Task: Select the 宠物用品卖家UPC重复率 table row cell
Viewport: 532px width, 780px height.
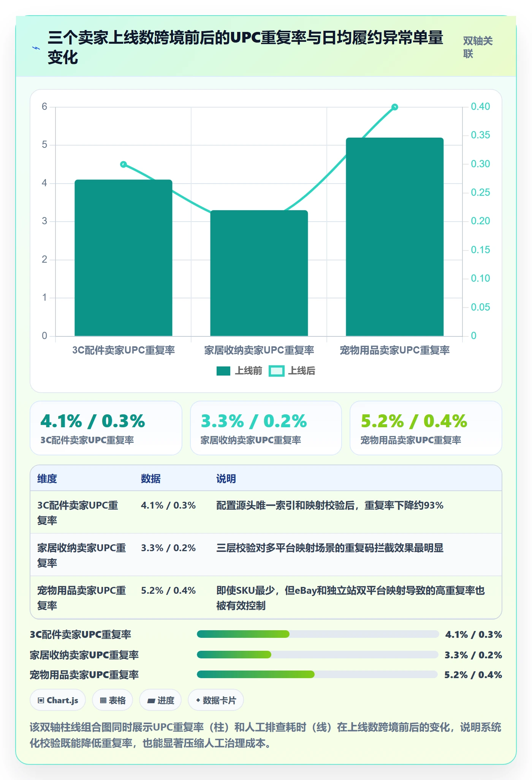Action: pyautogui.click(x=82, y=598)
